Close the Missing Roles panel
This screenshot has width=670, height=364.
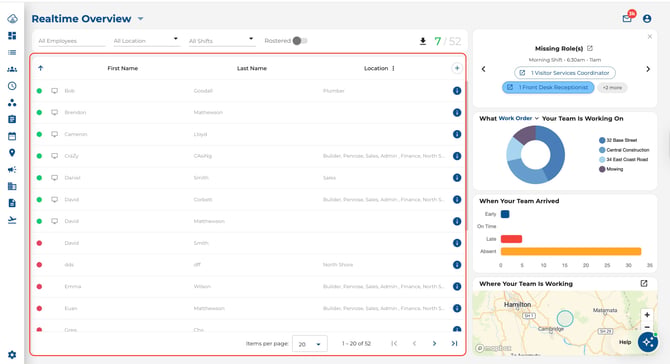pyautogui.click(x=649, y=37)
